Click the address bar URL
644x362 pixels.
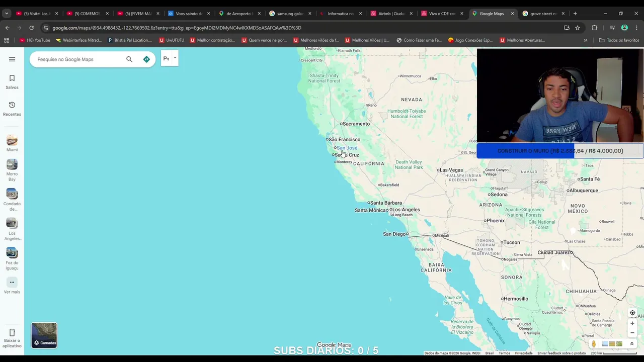(x=177, y=28)
